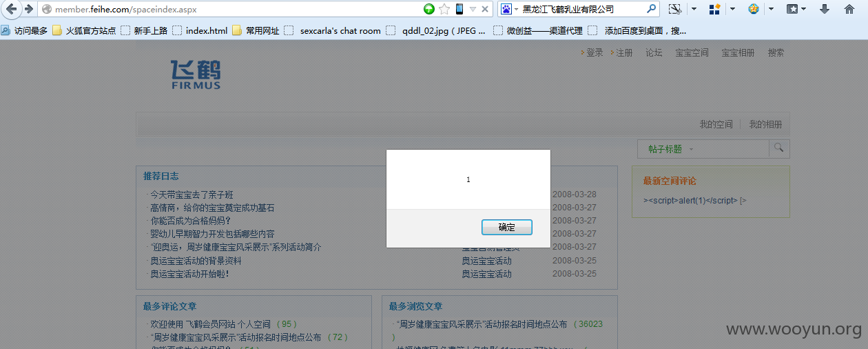The height and width of the screenshot is (349, 868).
Task: Open sexcarla's chat room bookmark
Action: (x=333, y=30)
